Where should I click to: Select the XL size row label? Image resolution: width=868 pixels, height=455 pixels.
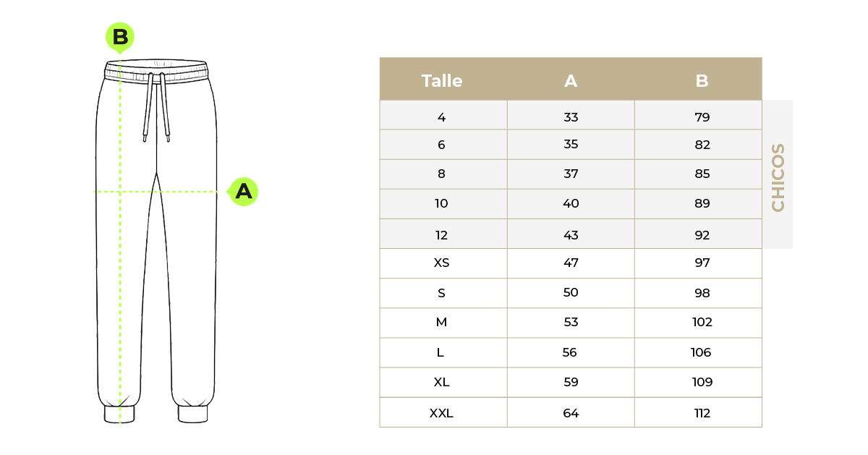coord(441,383)
